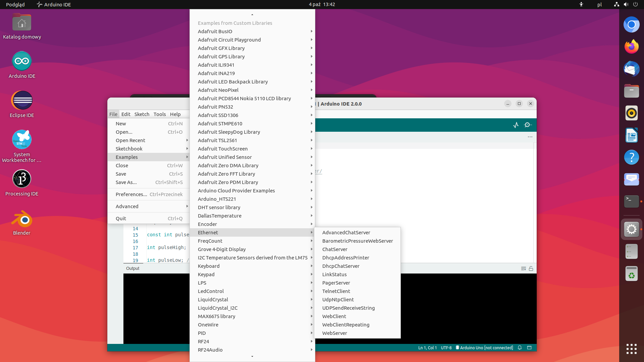
Task: Open the File menu
Action: pos(113,114)
